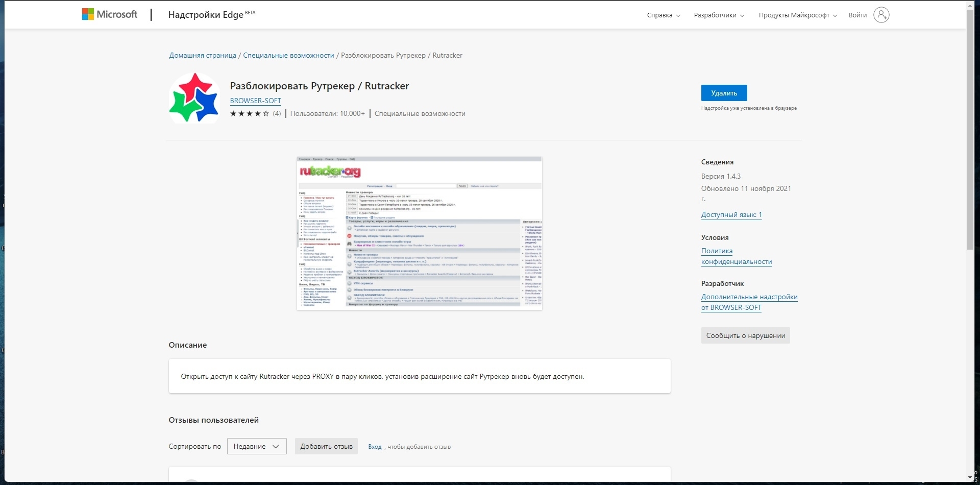
Task: Open the rutracker.org screenshot preview
Action: tap(420, 233)
